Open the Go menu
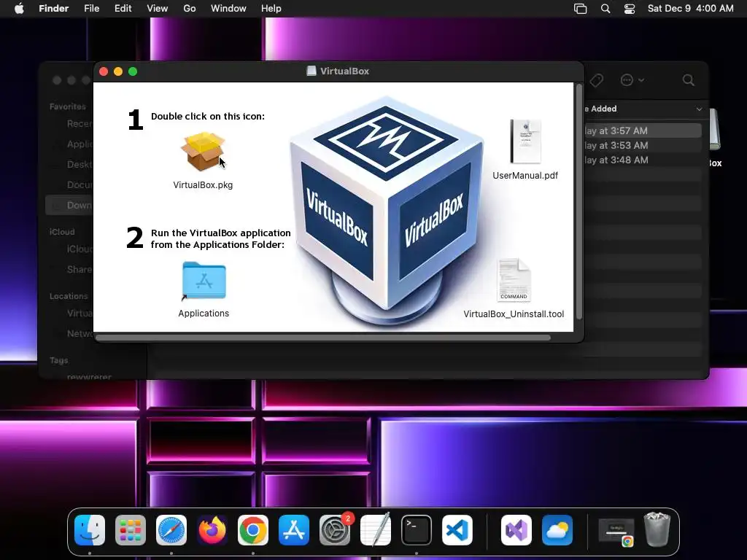 tap(190, 9)
